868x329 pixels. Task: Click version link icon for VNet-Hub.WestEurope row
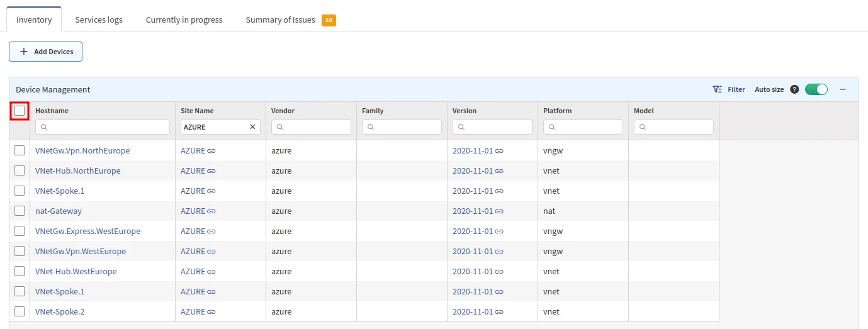pyautogui.click(x=499, y=272)
